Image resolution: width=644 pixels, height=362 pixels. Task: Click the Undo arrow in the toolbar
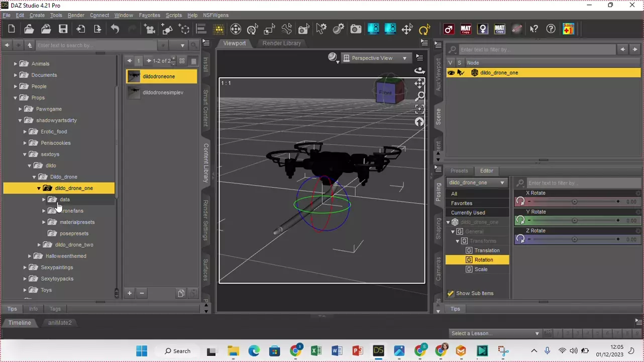[115, 29]
